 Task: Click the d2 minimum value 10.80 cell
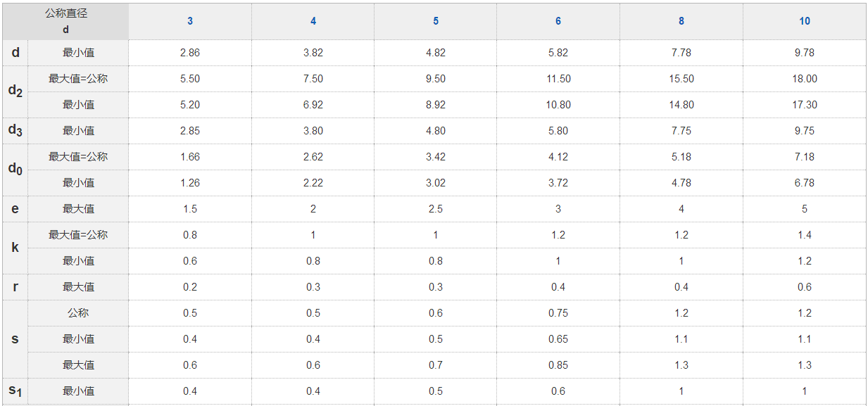(558, 105)
